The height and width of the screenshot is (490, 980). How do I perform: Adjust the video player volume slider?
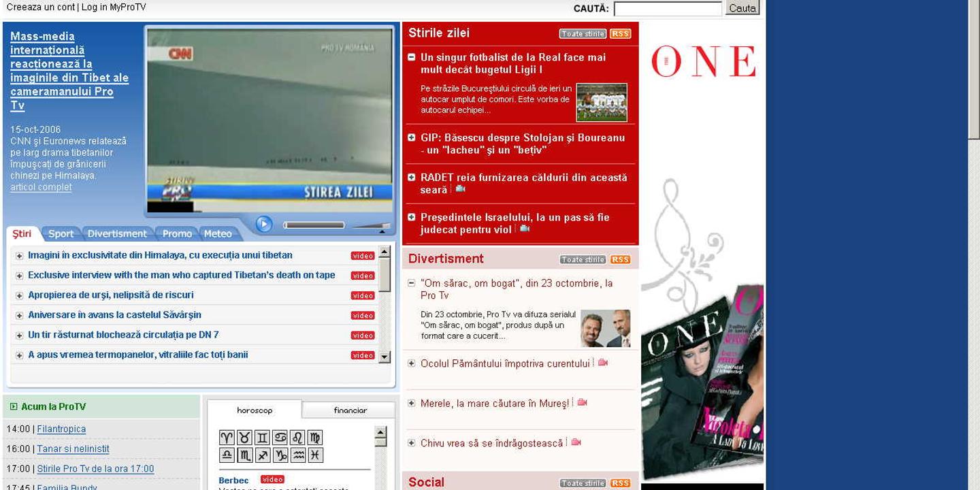pos(371,225)
